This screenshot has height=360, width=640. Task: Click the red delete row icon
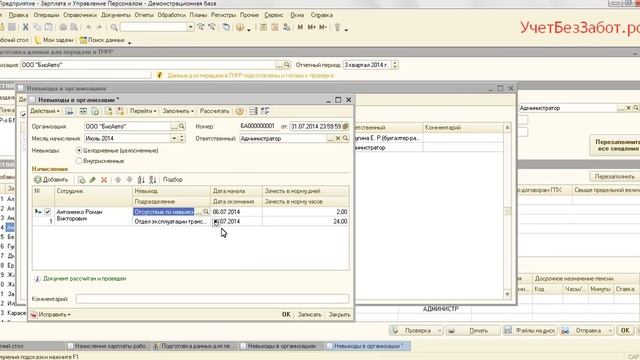click(x=104, y=180)
